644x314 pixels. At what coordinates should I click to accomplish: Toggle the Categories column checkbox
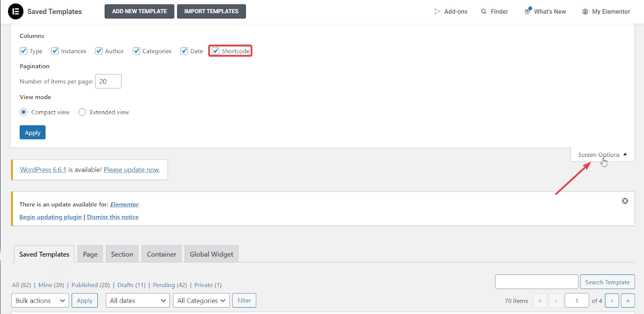pos(136,51)
